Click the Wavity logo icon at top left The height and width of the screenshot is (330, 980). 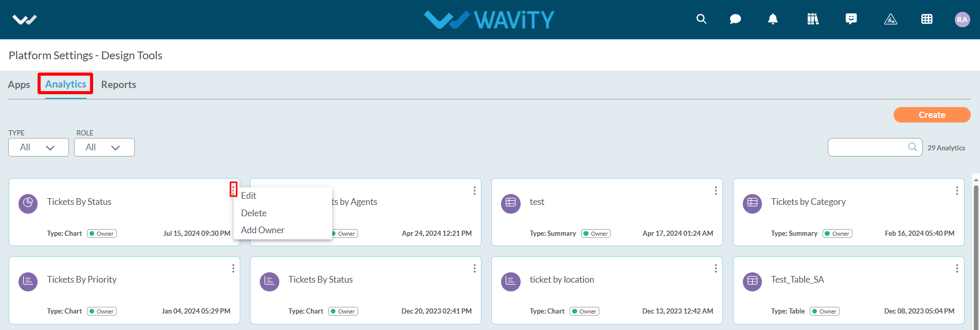click(x=25, y=20)
